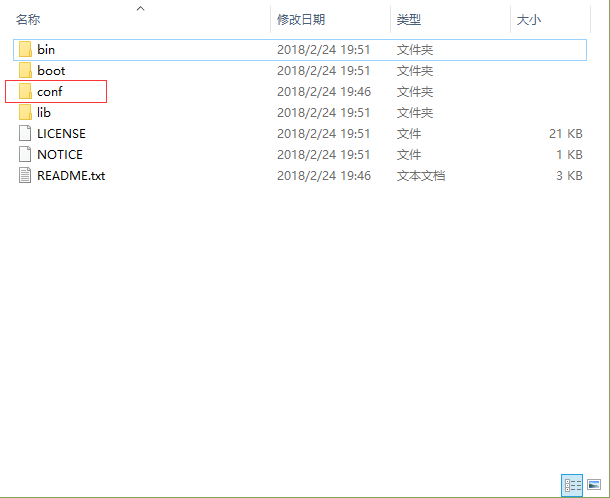The image size is (610, 498).
Task: Click the NOTICE row modified date
Action: [x=323, y=154]
